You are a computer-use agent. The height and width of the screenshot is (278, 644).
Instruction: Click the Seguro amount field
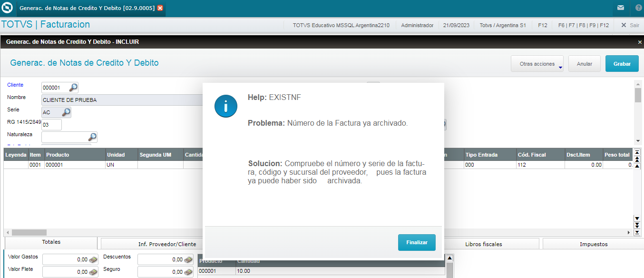[161, 272]
